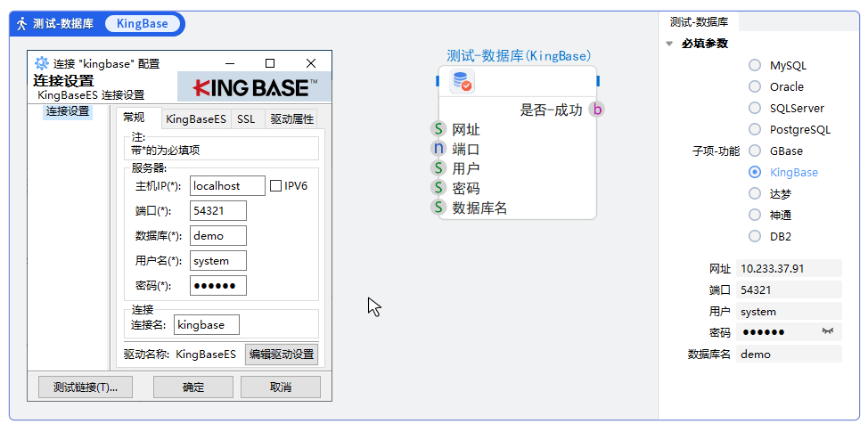Maximize the kingbase configuration dialog

coord(270,63)
